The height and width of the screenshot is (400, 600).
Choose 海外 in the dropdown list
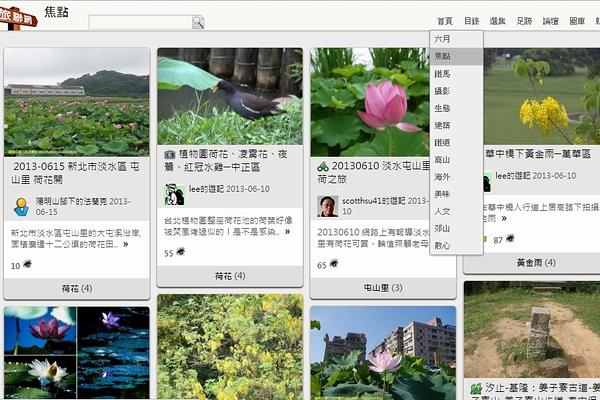tap(442, 176)
